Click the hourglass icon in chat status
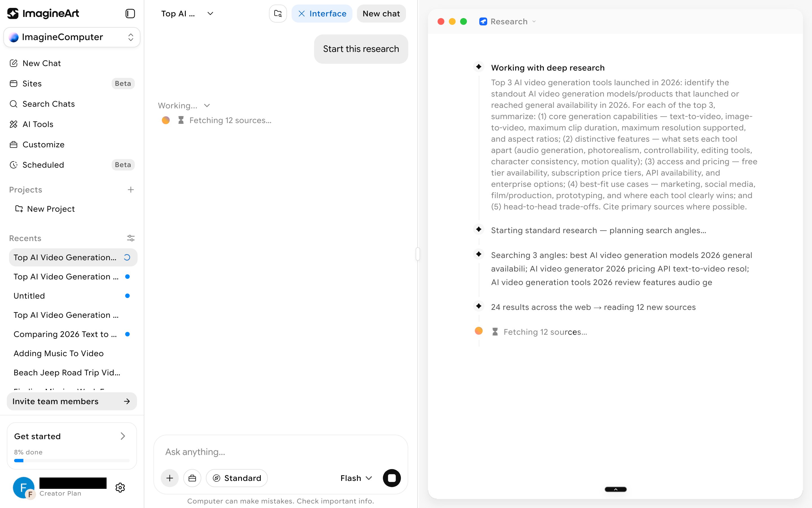The width and height of the screenshot is (812, 508). click(x=181, y=120)
